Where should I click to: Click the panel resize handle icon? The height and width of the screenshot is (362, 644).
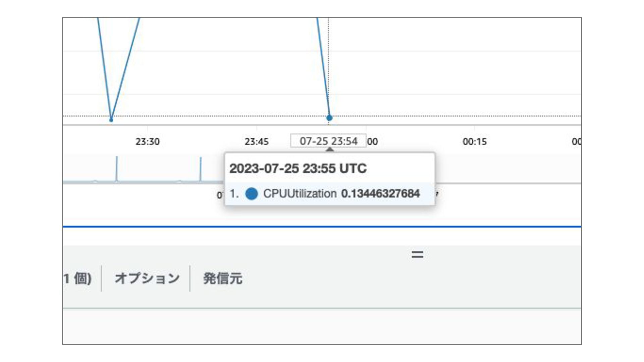(417, 254)
